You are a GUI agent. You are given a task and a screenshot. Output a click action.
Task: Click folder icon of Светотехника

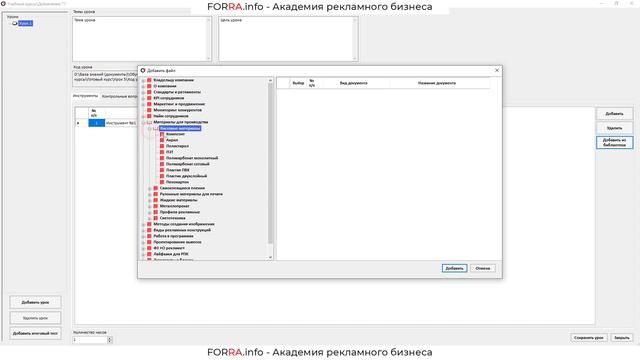pos(156,218)
